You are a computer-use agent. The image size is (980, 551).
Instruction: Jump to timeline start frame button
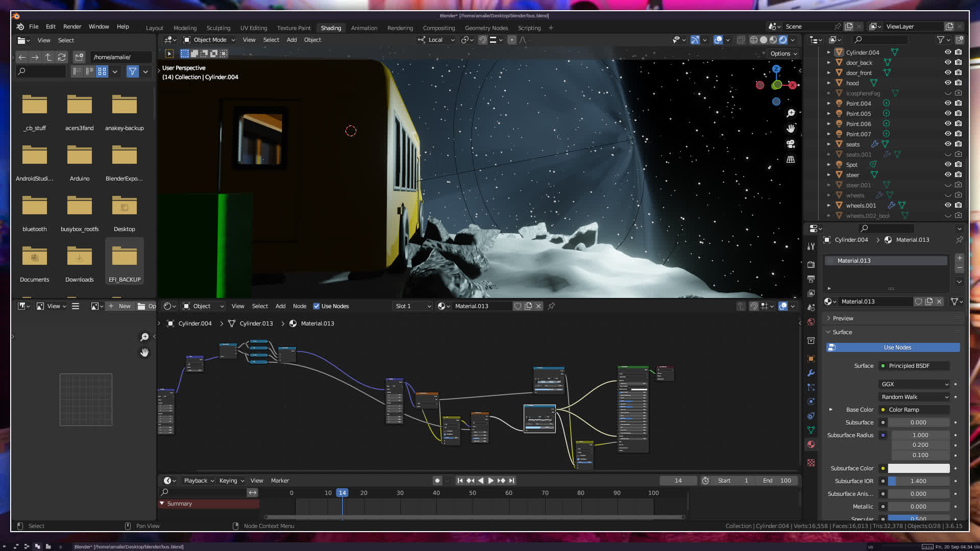pos(460,481)
